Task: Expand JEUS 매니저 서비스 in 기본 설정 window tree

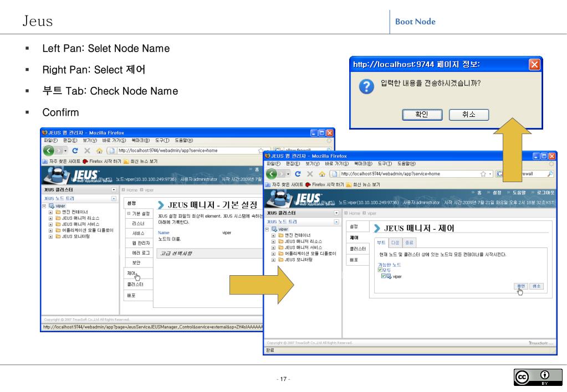Action: point(50,224)
